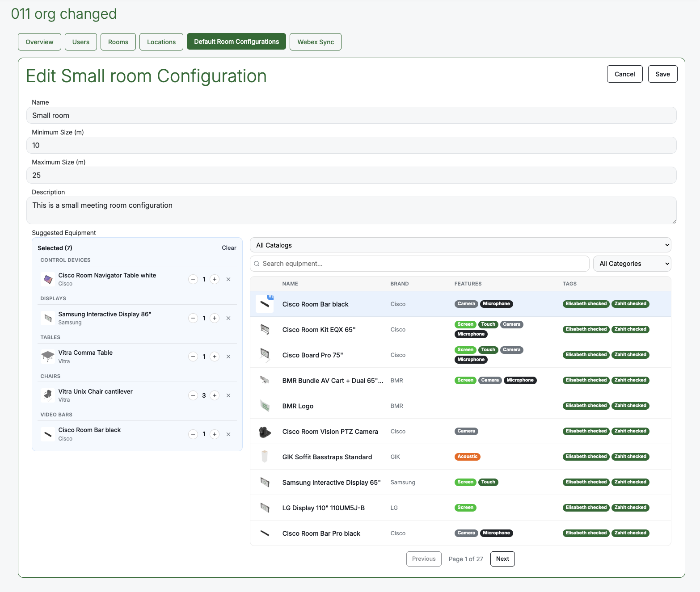Click the Samsung Interactive Display 86" thumbnail
This screenshot has width=700, height=592.
pos(48,318)
